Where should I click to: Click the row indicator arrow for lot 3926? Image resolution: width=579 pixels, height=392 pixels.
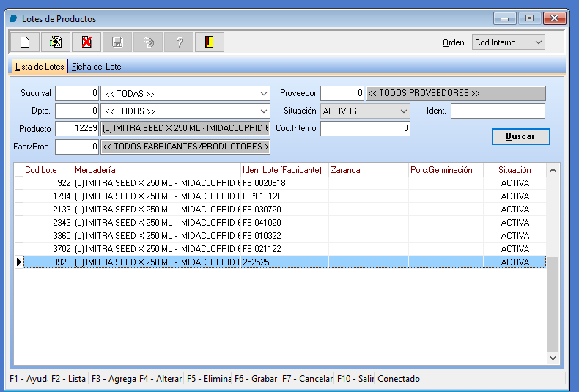pos(19,262)
